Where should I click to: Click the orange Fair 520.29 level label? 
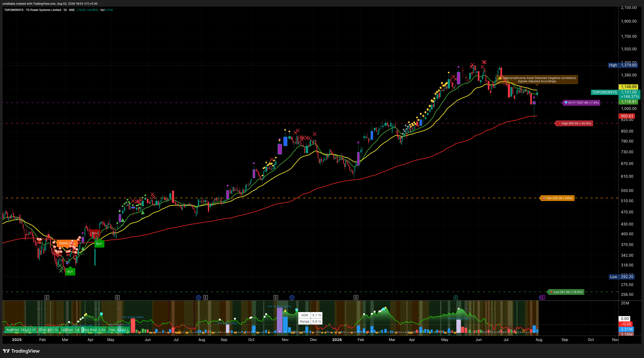[557, 198]
